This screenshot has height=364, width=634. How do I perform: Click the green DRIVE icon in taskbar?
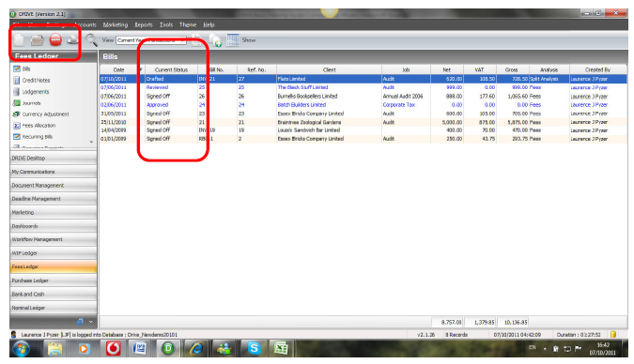tap(168, 348)
